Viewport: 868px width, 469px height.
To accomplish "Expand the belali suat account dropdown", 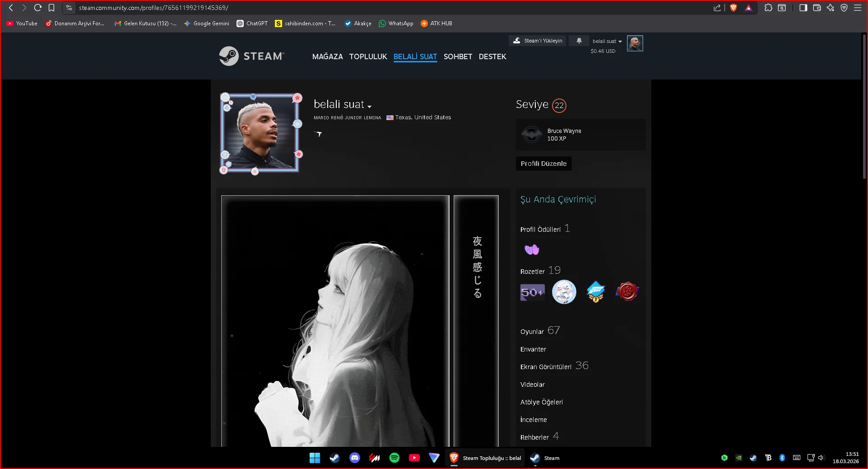I will [607, 41].
